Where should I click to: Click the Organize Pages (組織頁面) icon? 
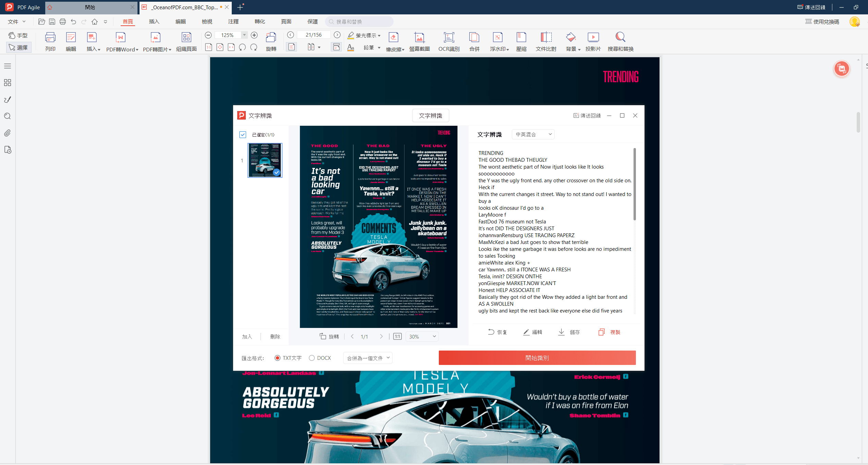click(186, 41)
